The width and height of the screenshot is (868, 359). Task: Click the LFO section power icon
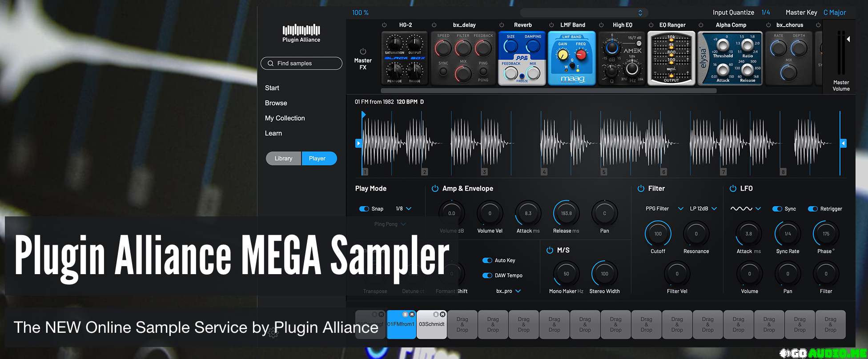tap(733, 188)
